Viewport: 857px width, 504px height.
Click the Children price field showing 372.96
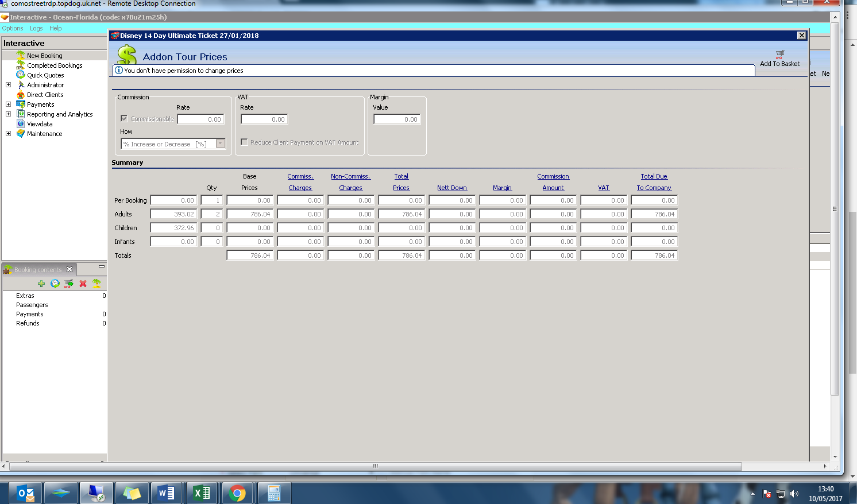coord(173,228)
